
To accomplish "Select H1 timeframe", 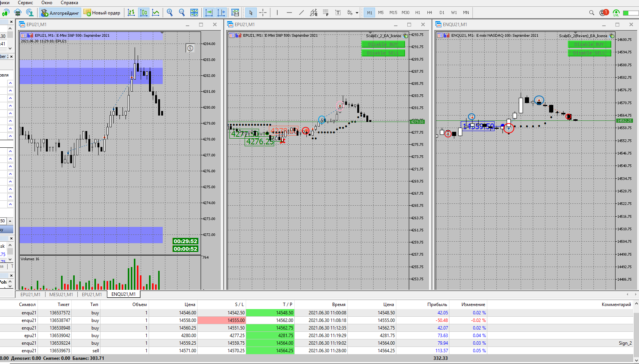I will point(418,12).
